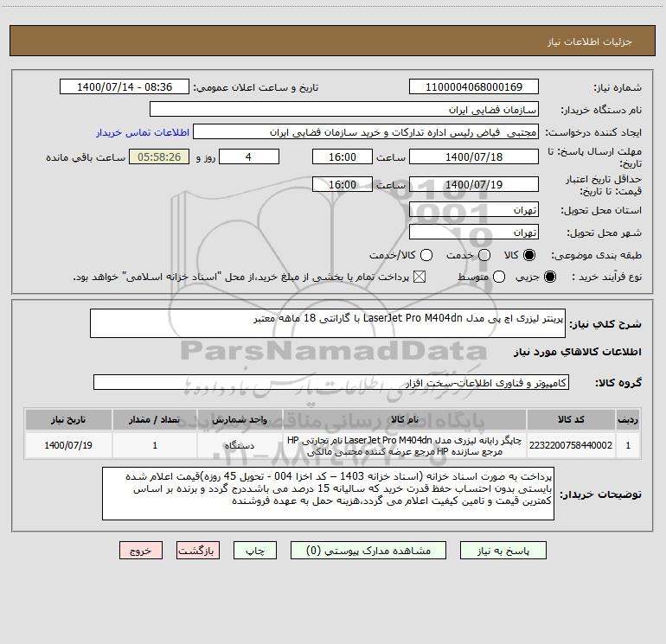Click the کد کالا column header
The image size is (666, 644).
571,420
